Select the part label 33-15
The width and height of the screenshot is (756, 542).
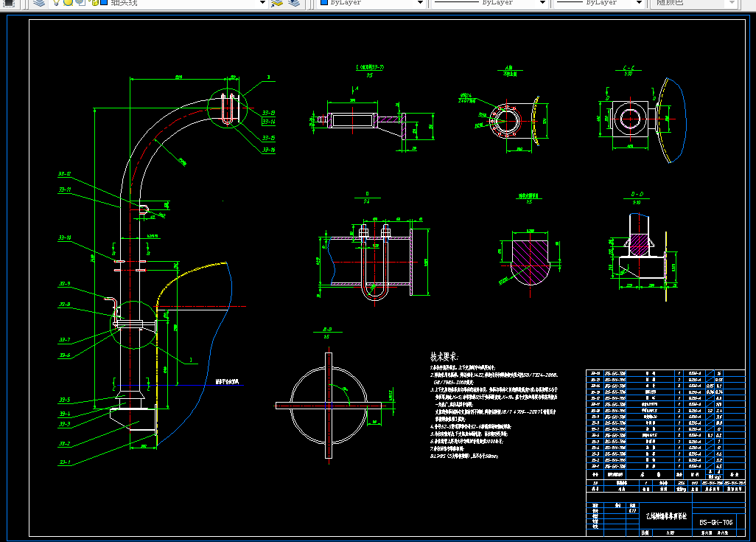coord(268,138)
